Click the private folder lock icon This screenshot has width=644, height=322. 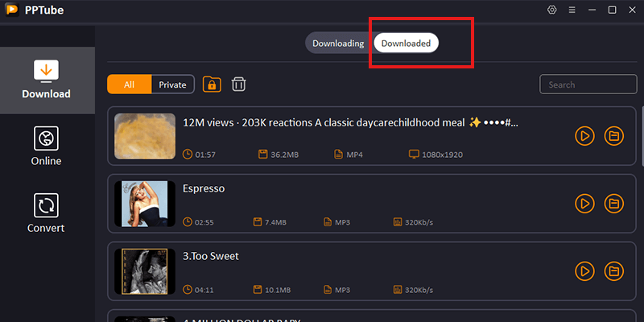point(212,85)
